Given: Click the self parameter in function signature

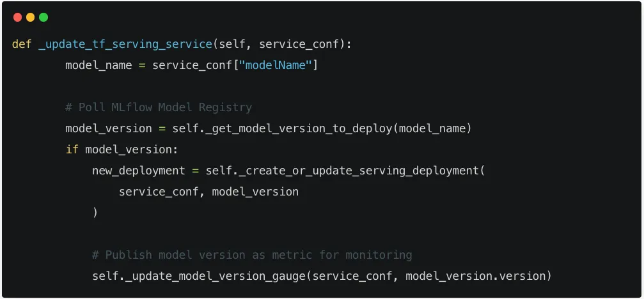Looking at the screenshot, I should tap(232, 44).
